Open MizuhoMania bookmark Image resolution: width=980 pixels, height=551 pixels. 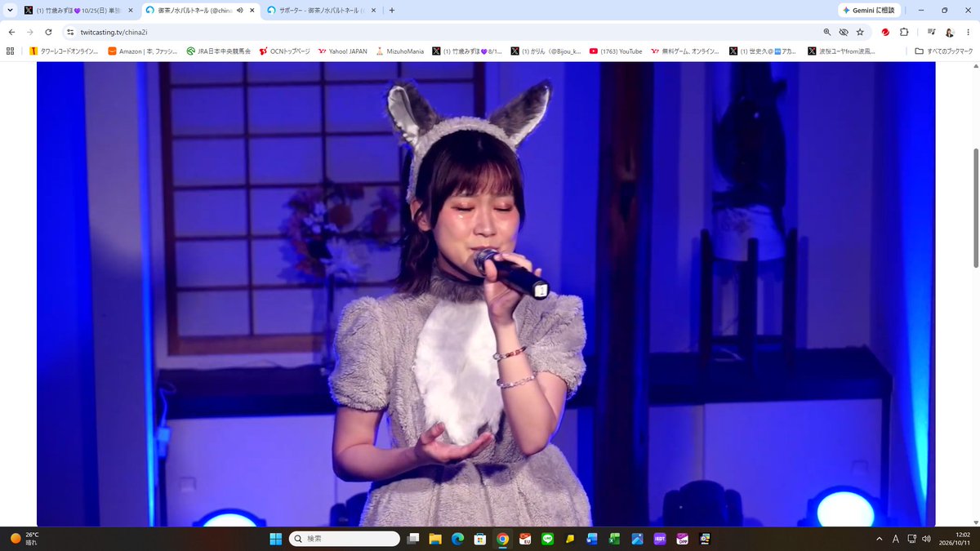point(399,51)
